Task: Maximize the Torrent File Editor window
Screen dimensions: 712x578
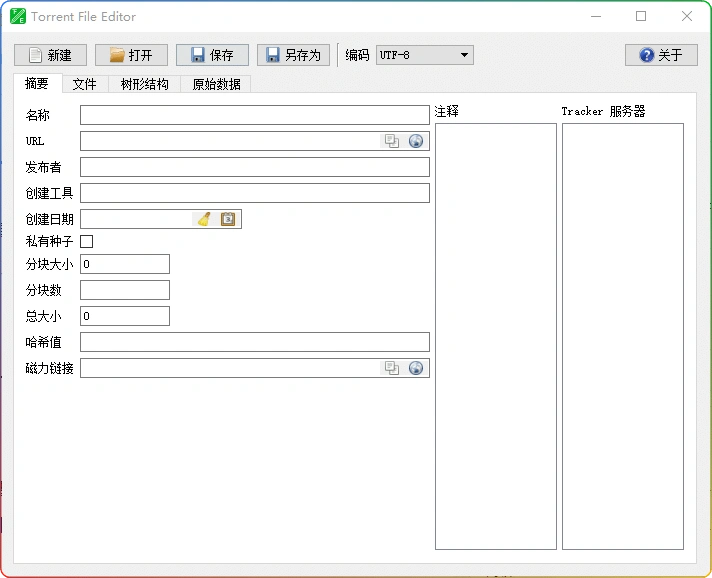Action: point(641,16)
